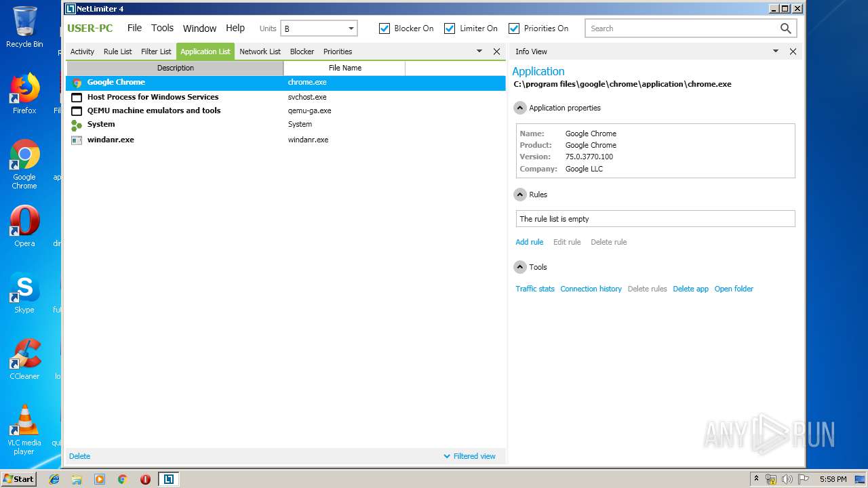Open the Opera desktop shortcut
This screenshot has height=488, width=868.
pos(24,226)
